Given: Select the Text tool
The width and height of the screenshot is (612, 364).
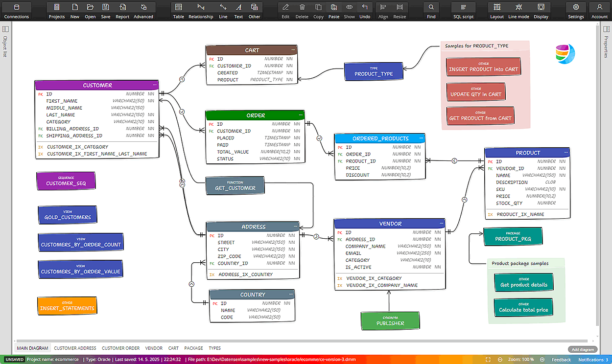Looking at the screenshot, I should pyautogui.click(x=238, y=10).
